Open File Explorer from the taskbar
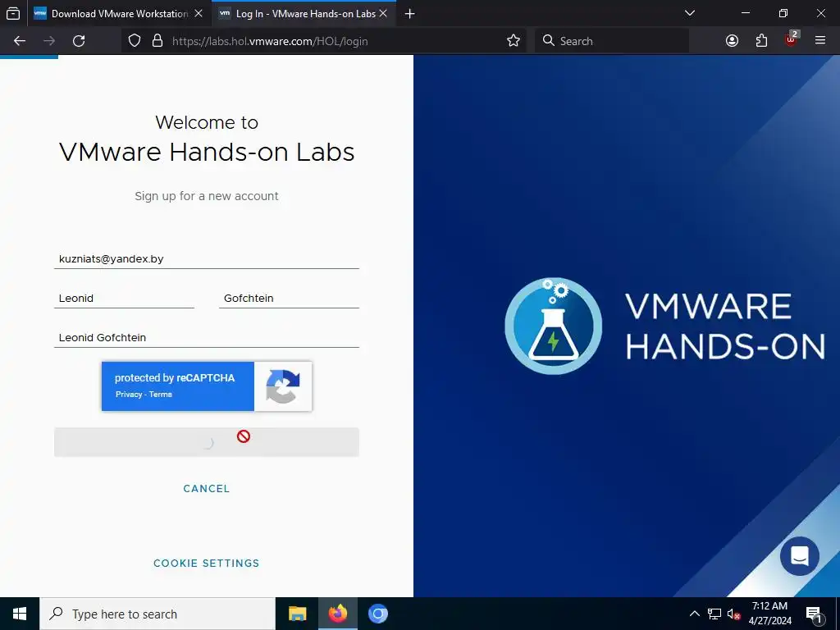The height and width of the screenshot is (630, 840). coord(297,614)
